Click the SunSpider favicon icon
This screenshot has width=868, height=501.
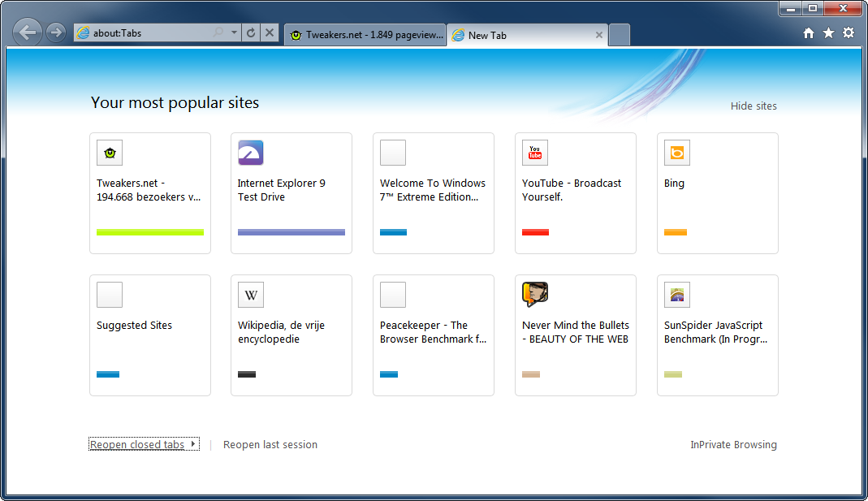pos(677,295)
